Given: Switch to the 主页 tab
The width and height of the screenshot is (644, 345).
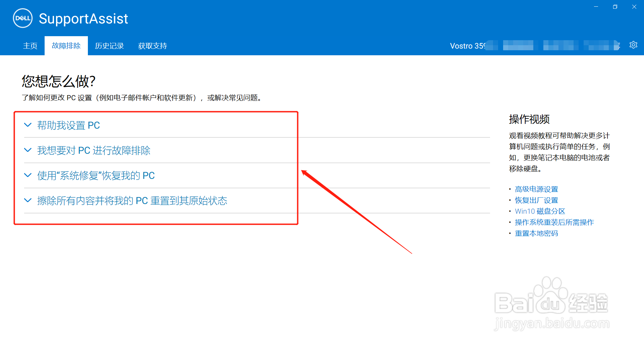Looking at the screenshot, I should [30, 46].
